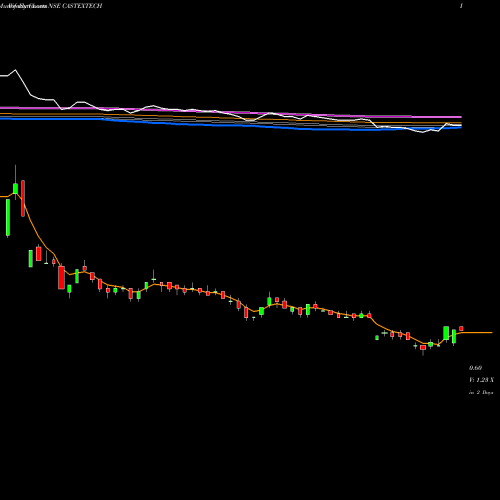Click the V: 1.23 volume label
Screen dimensions: 500x500
coord(481,380)
